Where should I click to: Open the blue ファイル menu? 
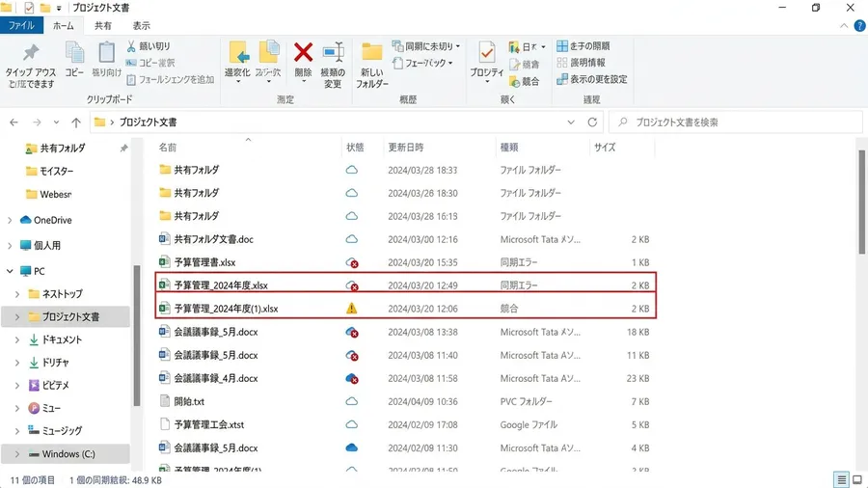tap(21, 25)
